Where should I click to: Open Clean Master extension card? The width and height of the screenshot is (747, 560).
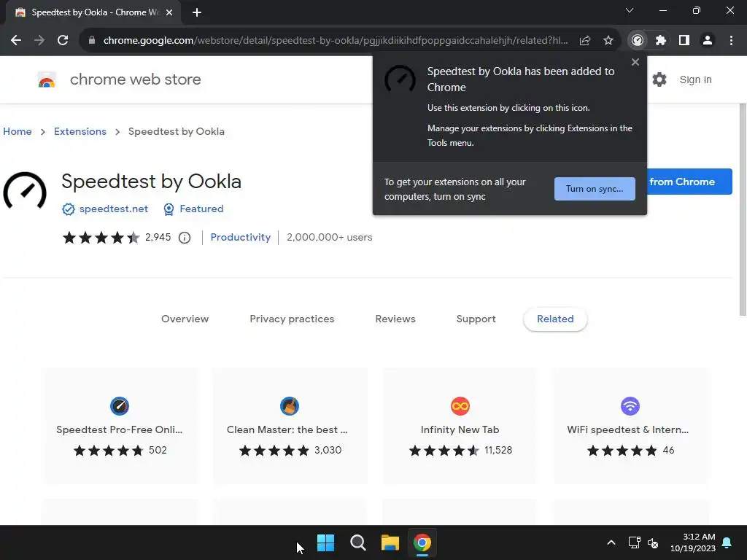click(290, 426)
